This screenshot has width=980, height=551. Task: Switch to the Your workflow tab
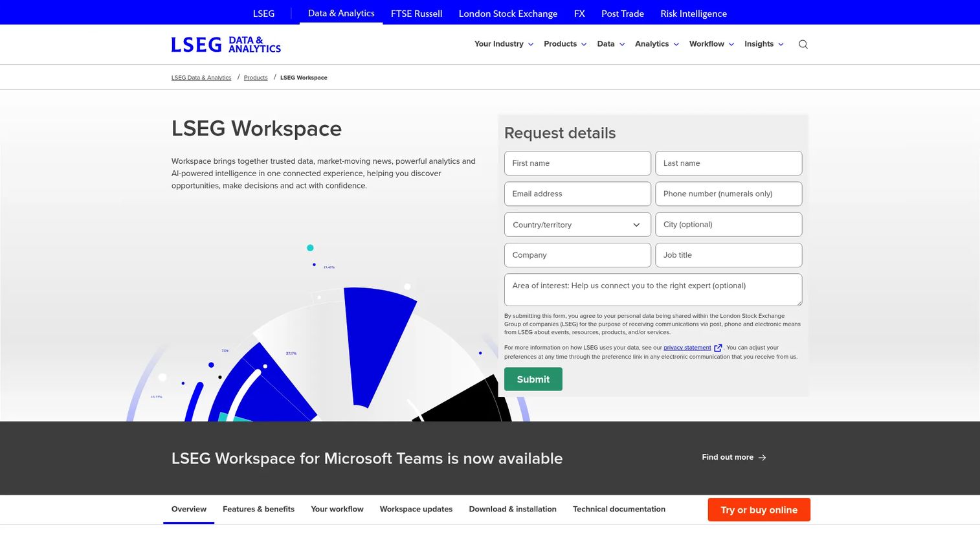(337, 509)
